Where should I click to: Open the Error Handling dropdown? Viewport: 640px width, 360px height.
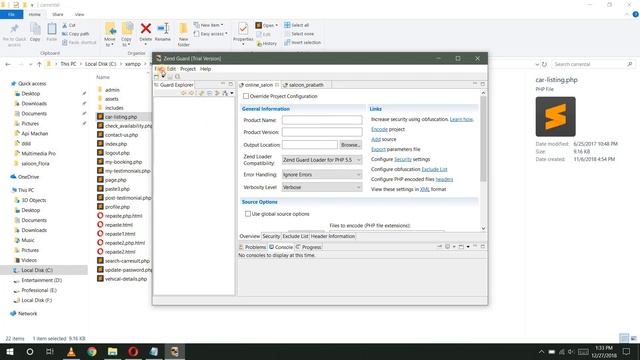click(x=322, y=175)
